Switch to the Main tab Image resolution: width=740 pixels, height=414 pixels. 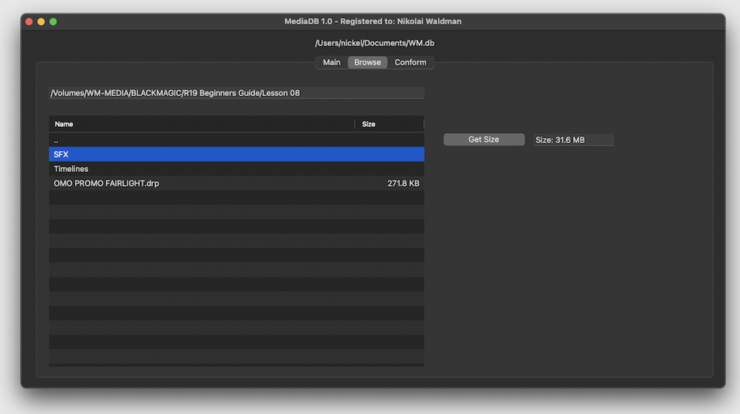coord(331,62)
